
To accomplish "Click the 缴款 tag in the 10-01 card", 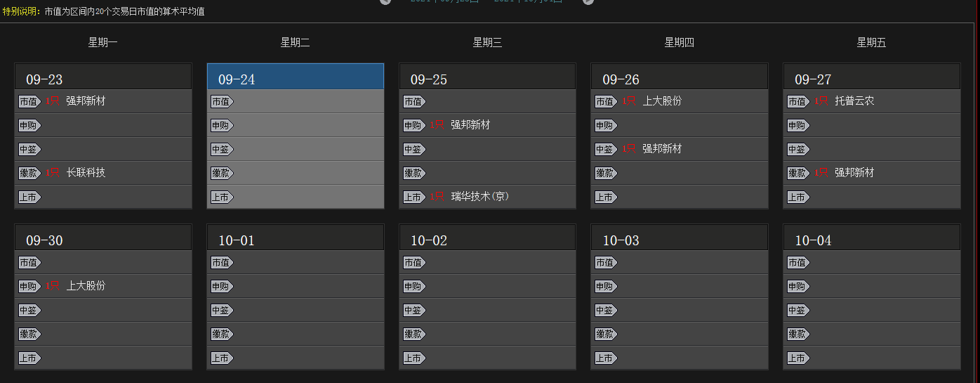I will tap(222, 335).
